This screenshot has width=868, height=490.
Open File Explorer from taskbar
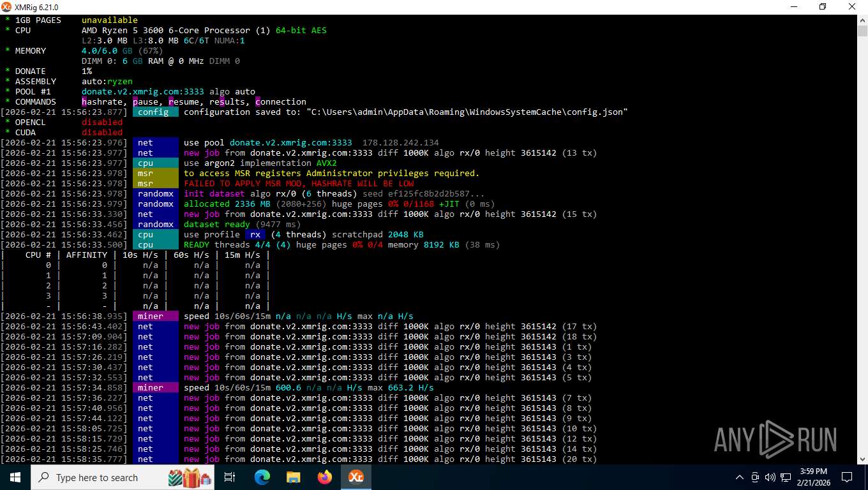293,477
